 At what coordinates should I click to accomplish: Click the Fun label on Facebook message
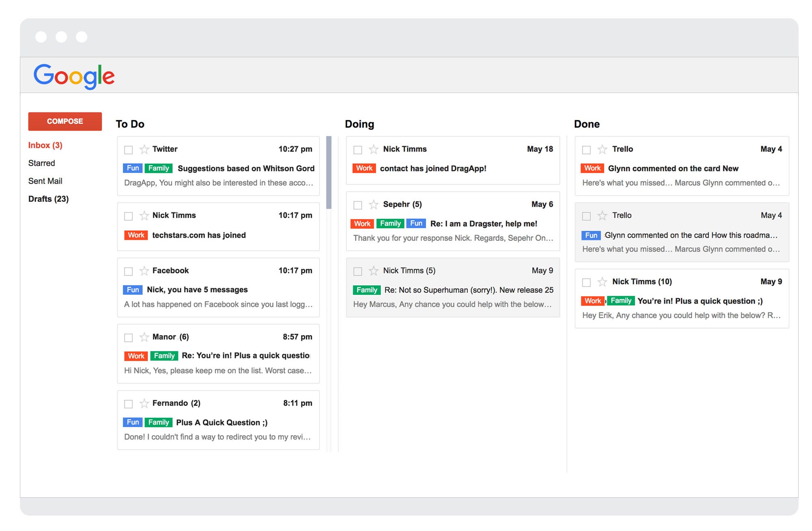tap(132, 289)
